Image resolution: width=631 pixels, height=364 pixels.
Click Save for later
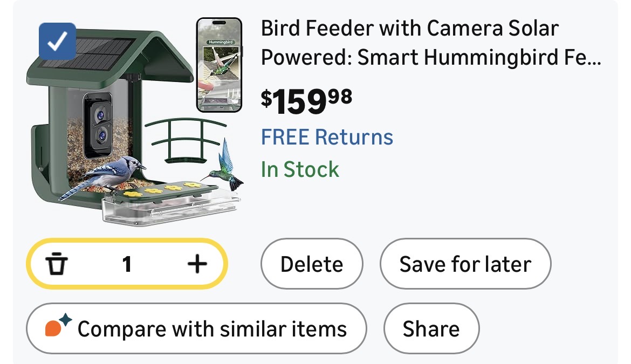point(465,264)
